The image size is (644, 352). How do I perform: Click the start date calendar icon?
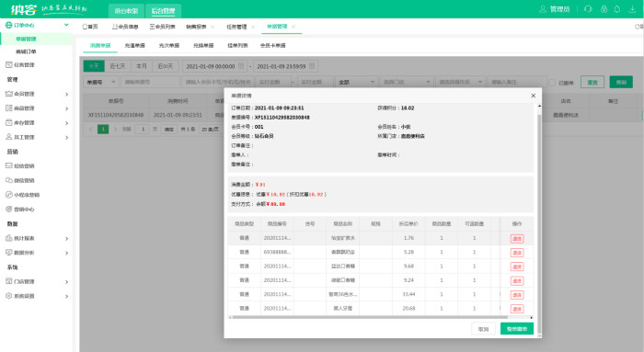click(241, 66)
